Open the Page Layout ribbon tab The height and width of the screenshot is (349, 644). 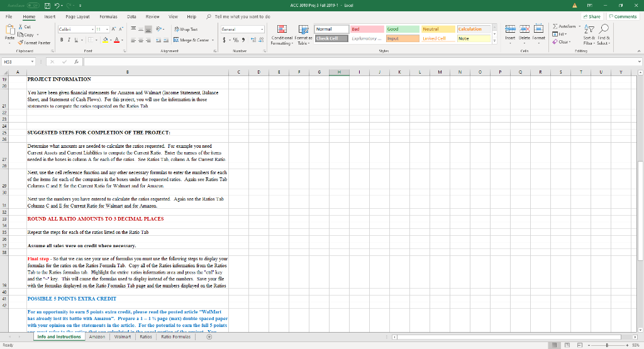(x=77, y=17)
